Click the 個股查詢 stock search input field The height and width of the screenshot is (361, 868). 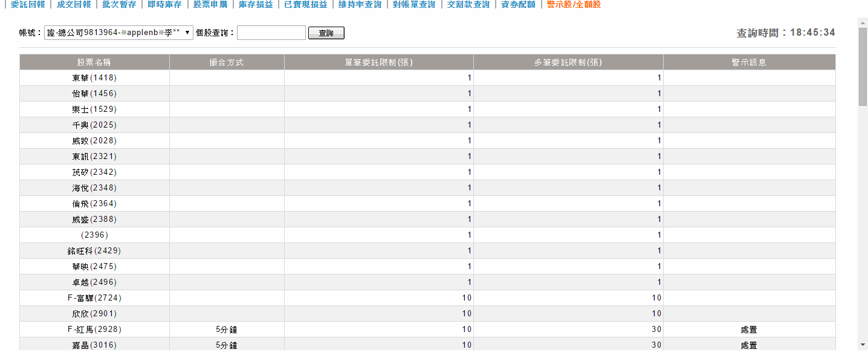(x=271, y=33)
